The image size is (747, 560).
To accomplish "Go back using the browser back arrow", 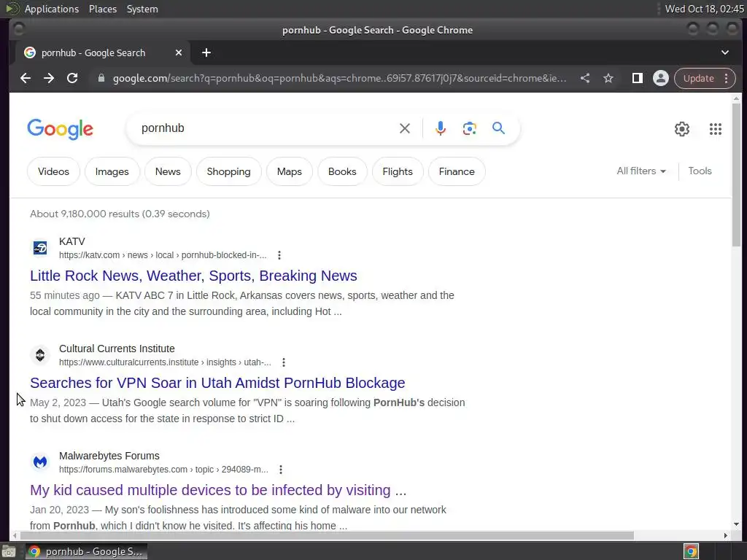I will [x=26, y=78].
